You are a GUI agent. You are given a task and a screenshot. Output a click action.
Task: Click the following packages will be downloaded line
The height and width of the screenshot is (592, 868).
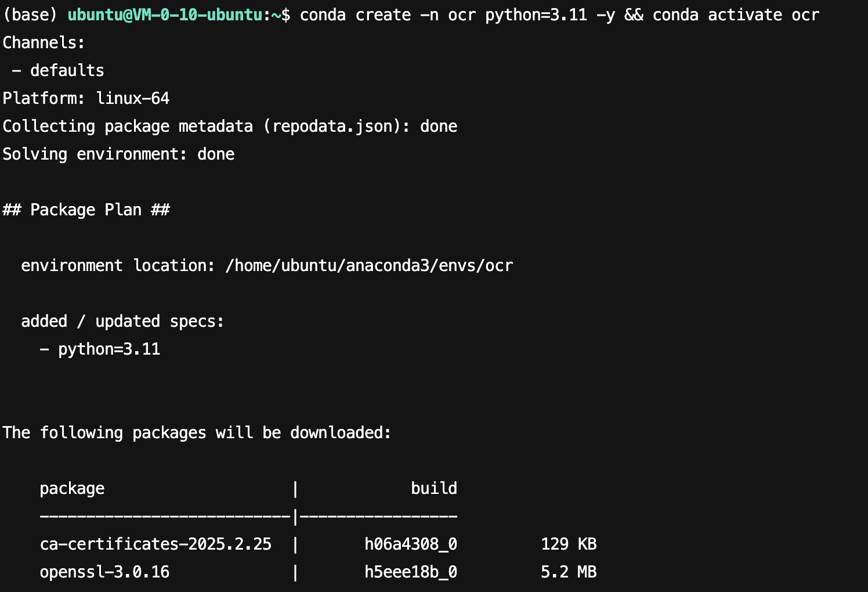coord(197,432)
